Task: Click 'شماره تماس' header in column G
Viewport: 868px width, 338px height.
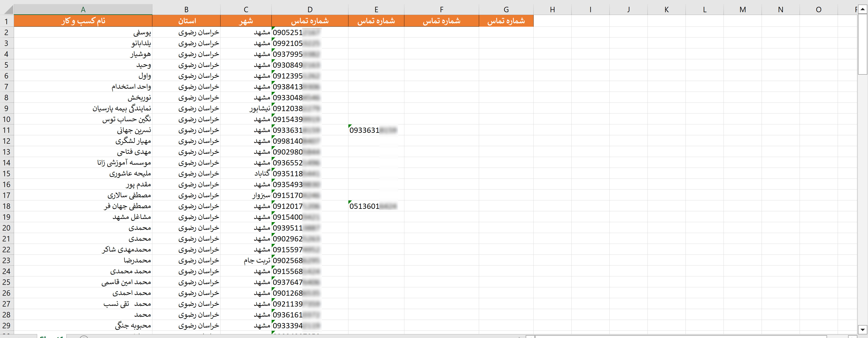Action: [506, 21]
